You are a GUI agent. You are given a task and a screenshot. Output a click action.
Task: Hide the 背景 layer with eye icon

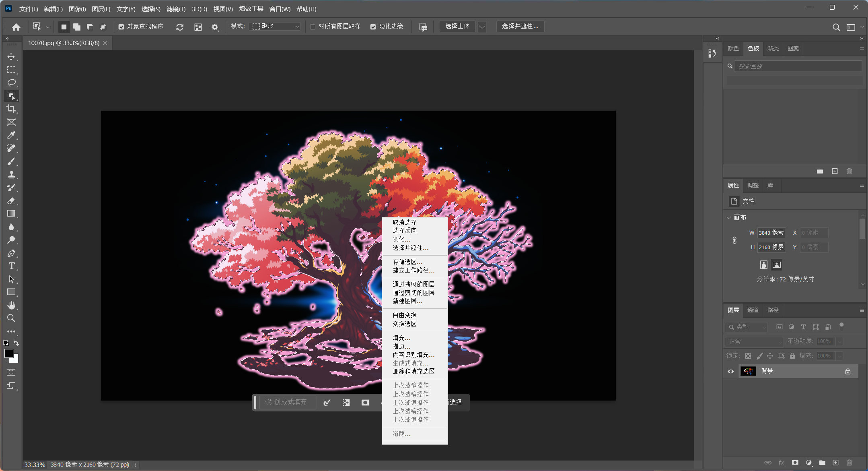coord(730,371)
